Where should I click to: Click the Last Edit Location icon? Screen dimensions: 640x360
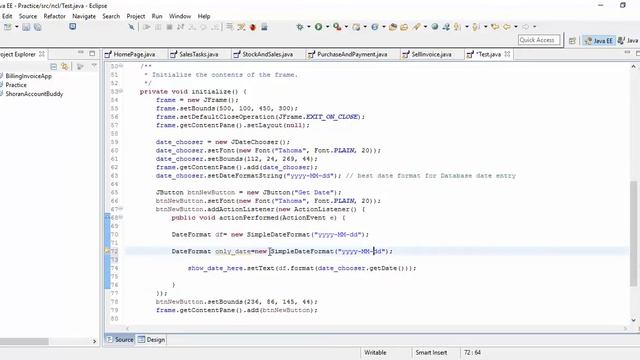495,27
